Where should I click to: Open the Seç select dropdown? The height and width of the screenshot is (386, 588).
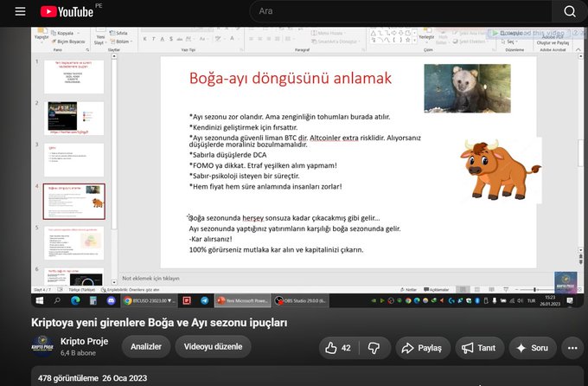pyautogui.click(x=508, y=42)
